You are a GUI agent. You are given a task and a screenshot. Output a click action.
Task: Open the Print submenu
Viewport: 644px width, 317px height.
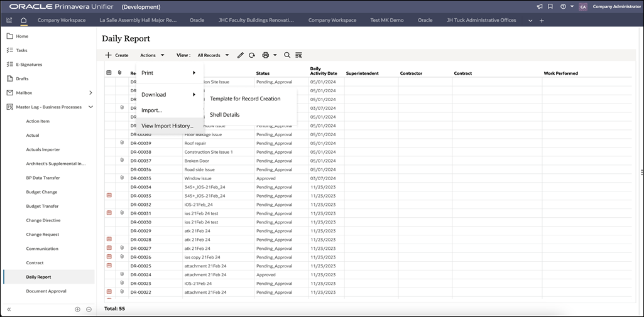tap(170, 73)
